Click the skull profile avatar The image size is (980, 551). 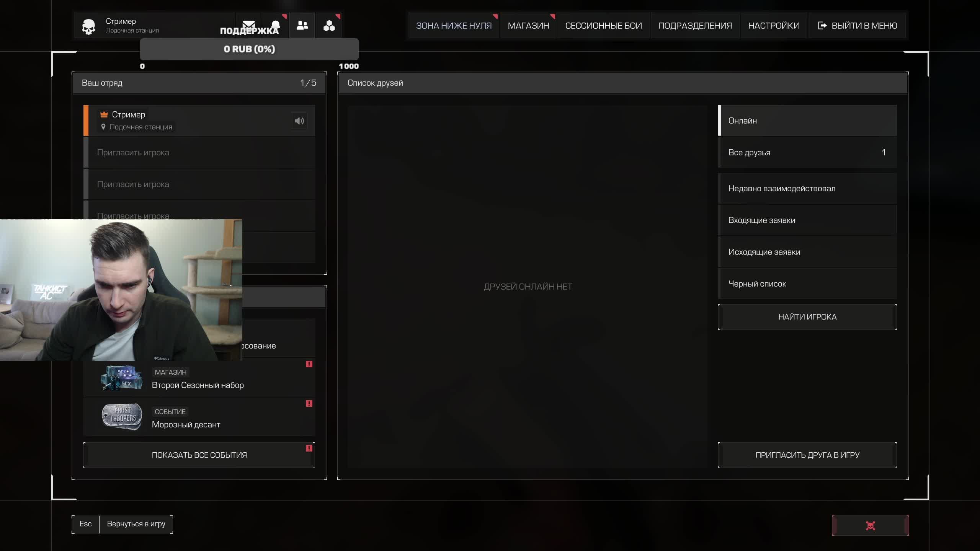coord(88,26)
